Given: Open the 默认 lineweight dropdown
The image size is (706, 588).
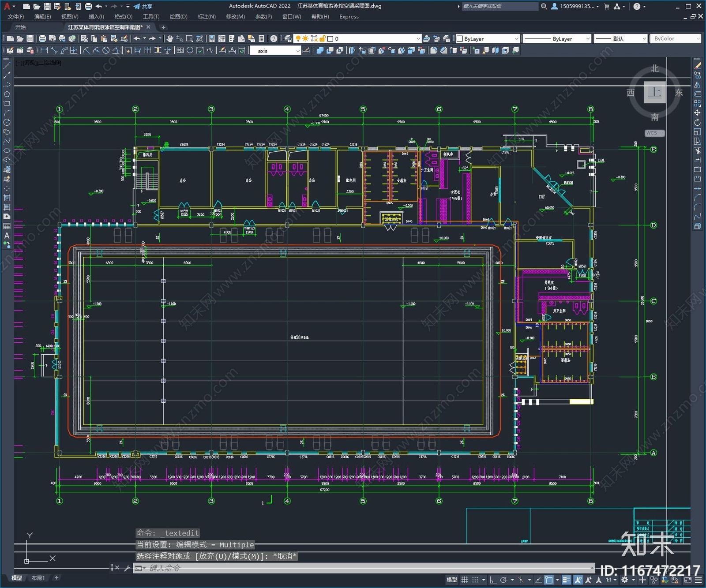Looking at the screenshot, I should [620, 39].
